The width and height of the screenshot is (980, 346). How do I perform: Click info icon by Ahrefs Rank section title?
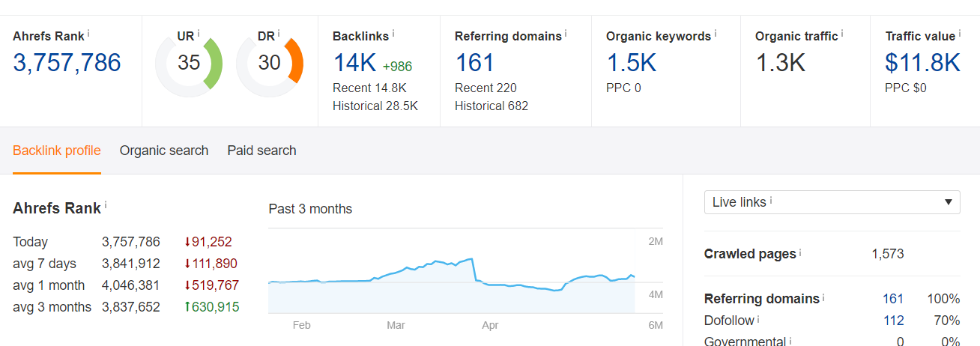pos(106,204)
